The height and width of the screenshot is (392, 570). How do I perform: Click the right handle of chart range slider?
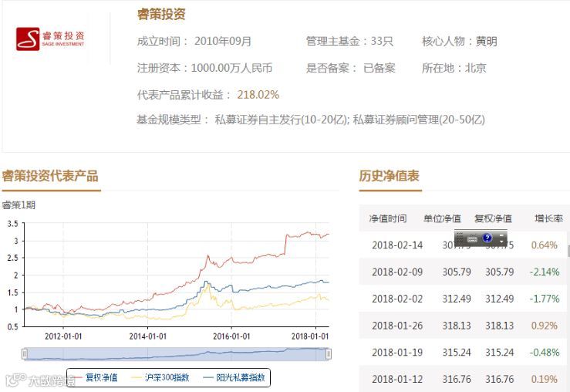tap(329, 354)
